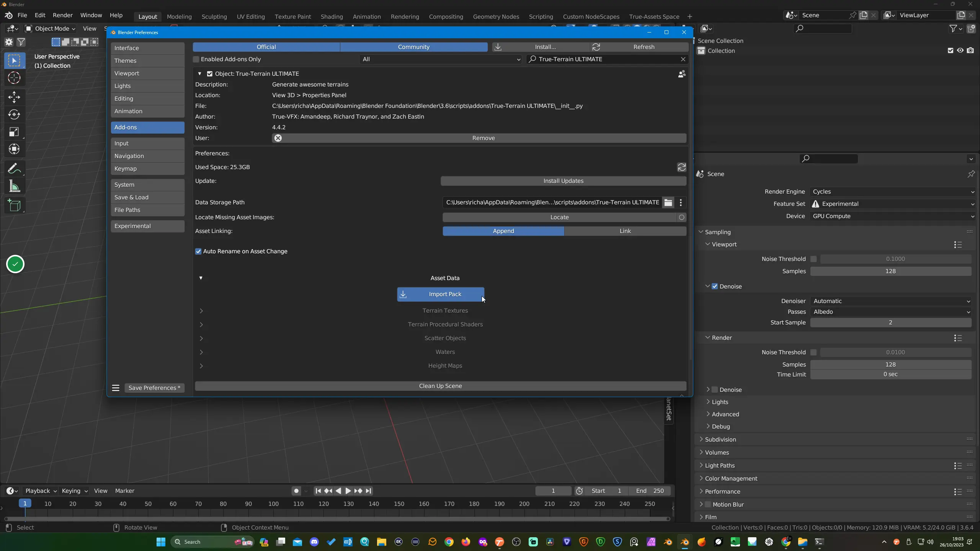Expand the Light Paths panel
Screen dimensions: 980x551
click(x=720, y=466)
